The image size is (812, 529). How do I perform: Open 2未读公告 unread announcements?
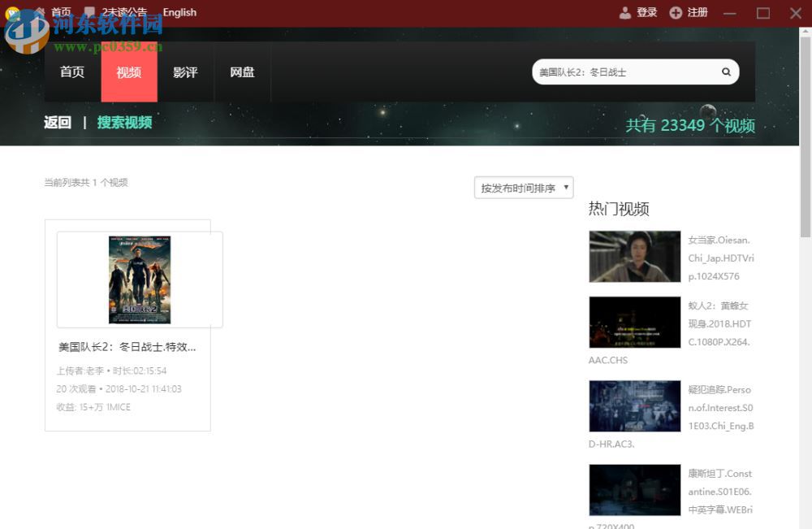pos(124,12)
